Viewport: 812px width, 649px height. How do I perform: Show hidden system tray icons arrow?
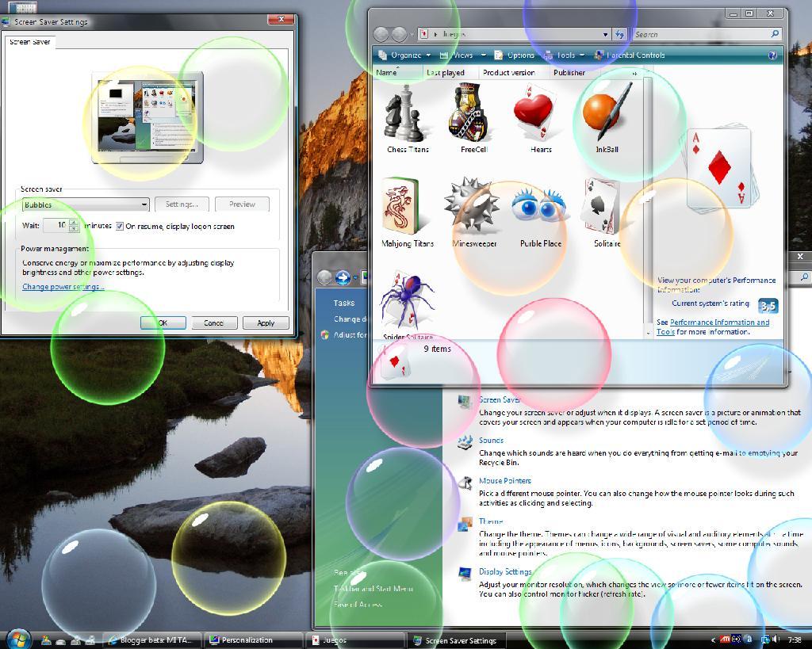714,640
